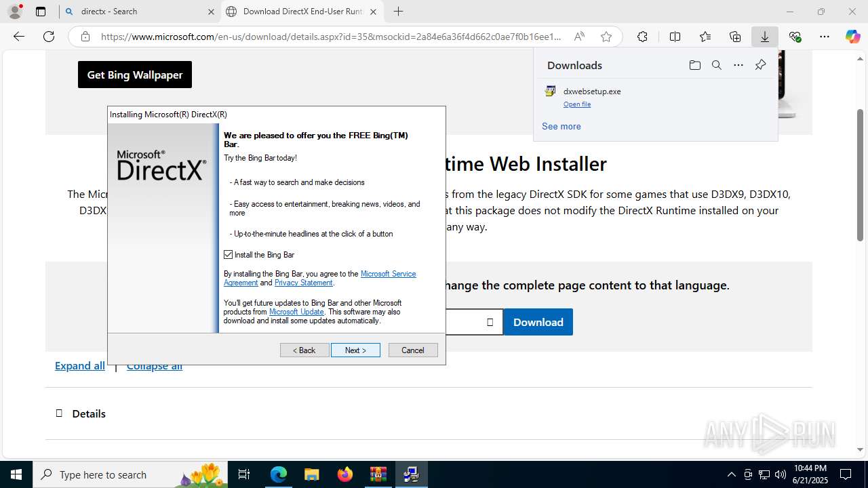Viewport: 868px width, 488px height.
Task: Select dxwebsetup.exe download entry
Action: pos(655,98)
